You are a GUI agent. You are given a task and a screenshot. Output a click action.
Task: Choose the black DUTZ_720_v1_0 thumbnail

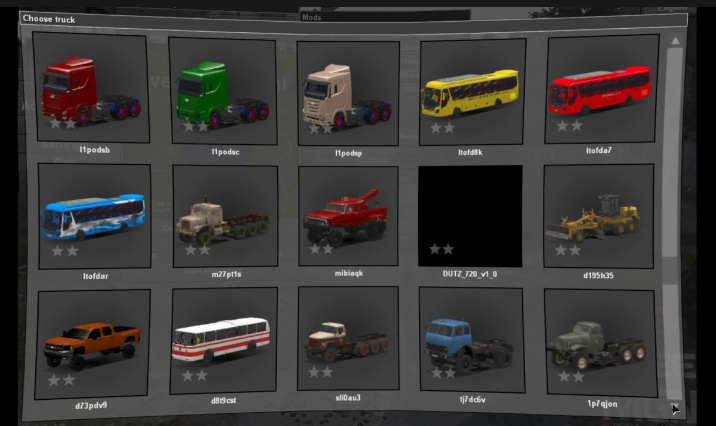(470, 217)
